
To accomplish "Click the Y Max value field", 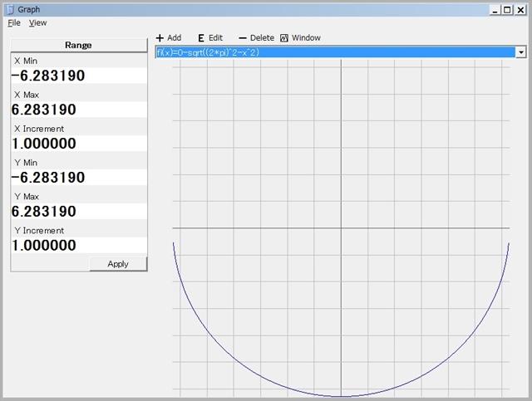I will click(79, 211).
